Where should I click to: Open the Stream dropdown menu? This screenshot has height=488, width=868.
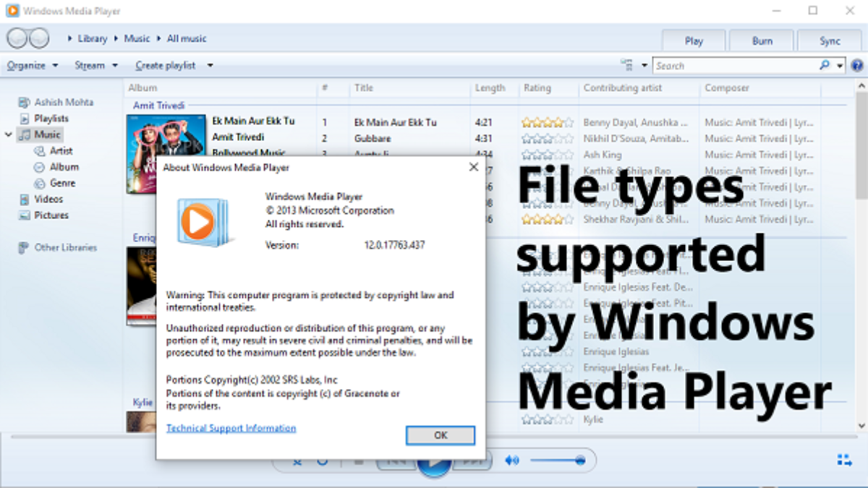pos(96,65)
